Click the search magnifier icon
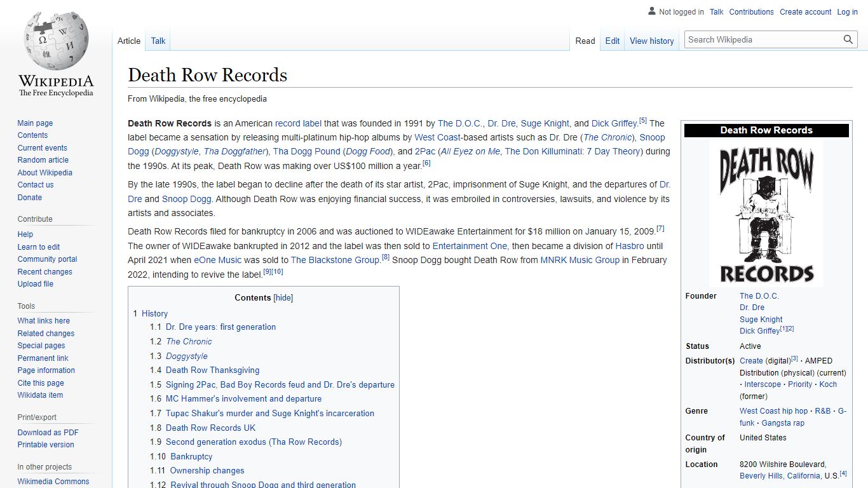Viewport: 868px width, 488px height. [848, 39]
